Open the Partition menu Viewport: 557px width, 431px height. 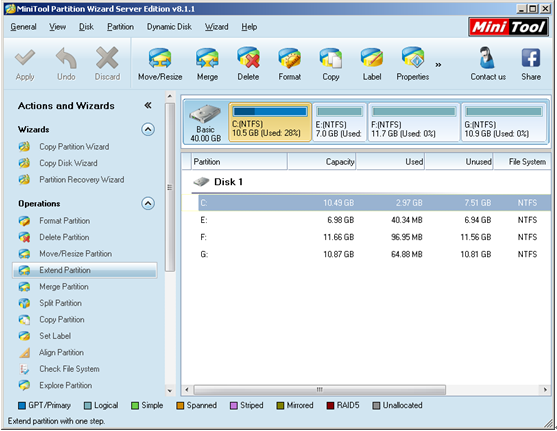[120, 27]
